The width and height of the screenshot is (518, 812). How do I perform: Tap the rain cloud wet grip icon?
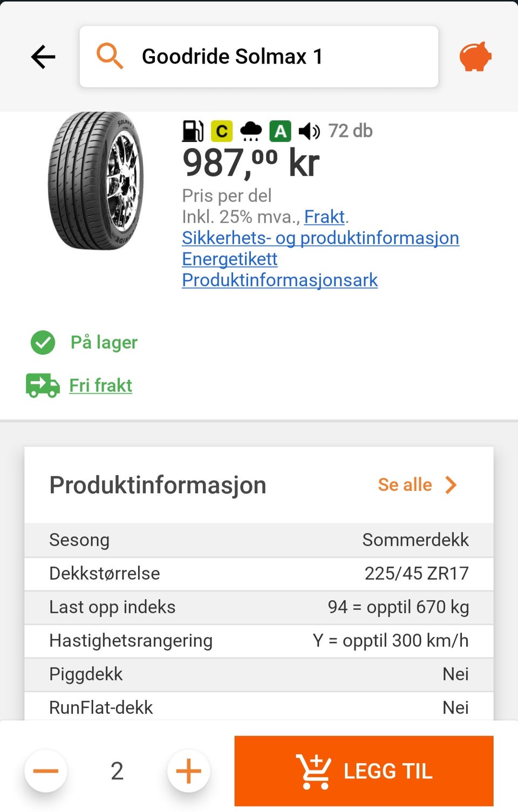click(250, 131)
